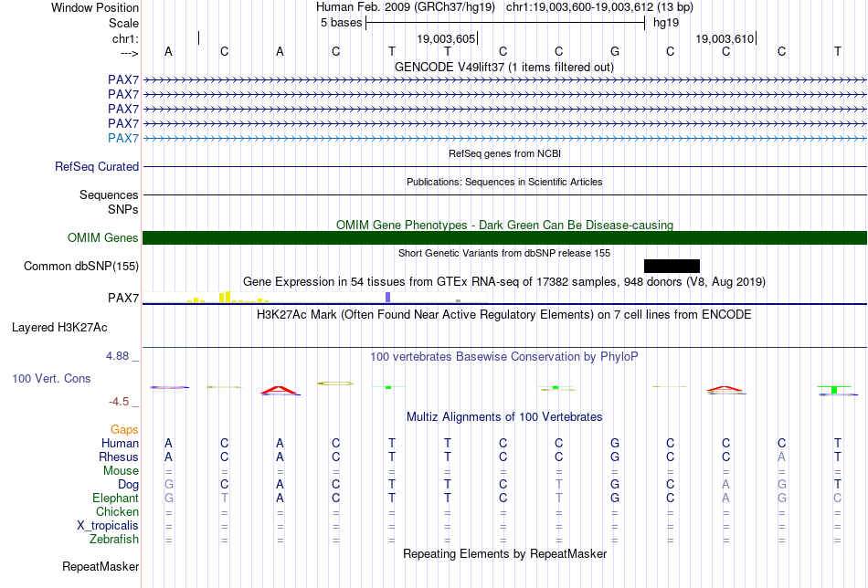This screenshot has height=588, width=868.
Task: Select the Human species label
Action: (x=120, y=444)
